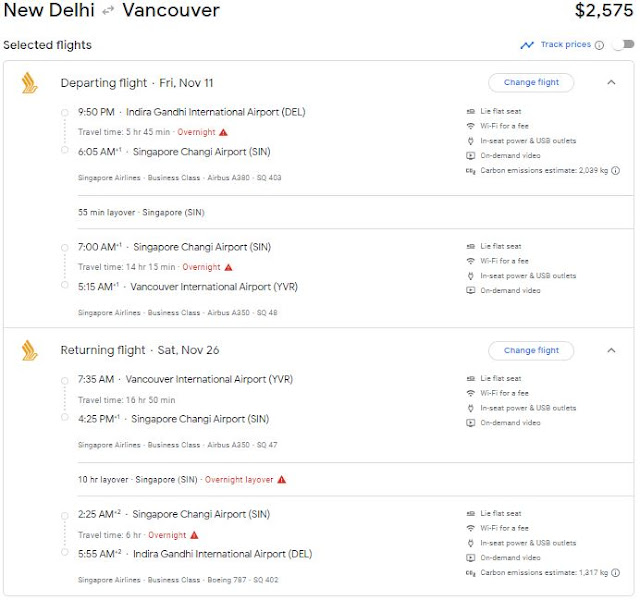The height and width of the screenshot is (600, 640).
Task: Click the Departing flight Fri, Nov 11 header
Action: pyautogui.click(x=137, y=83)
